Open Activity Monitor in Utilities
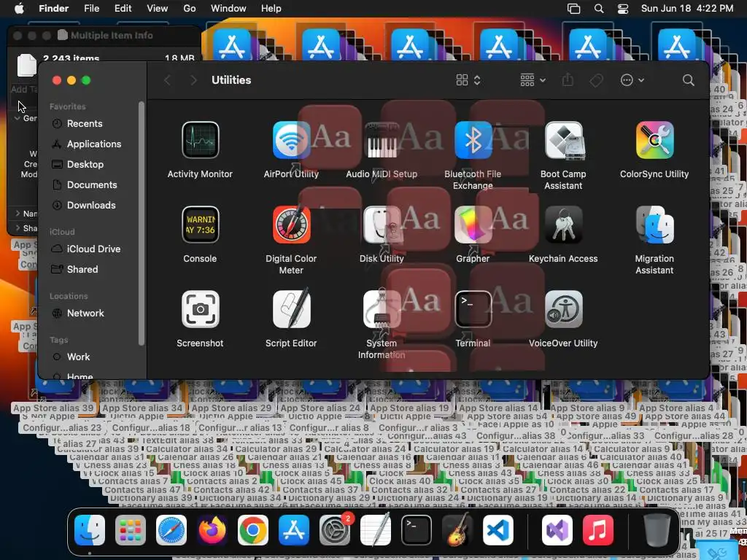 (200, 140)
